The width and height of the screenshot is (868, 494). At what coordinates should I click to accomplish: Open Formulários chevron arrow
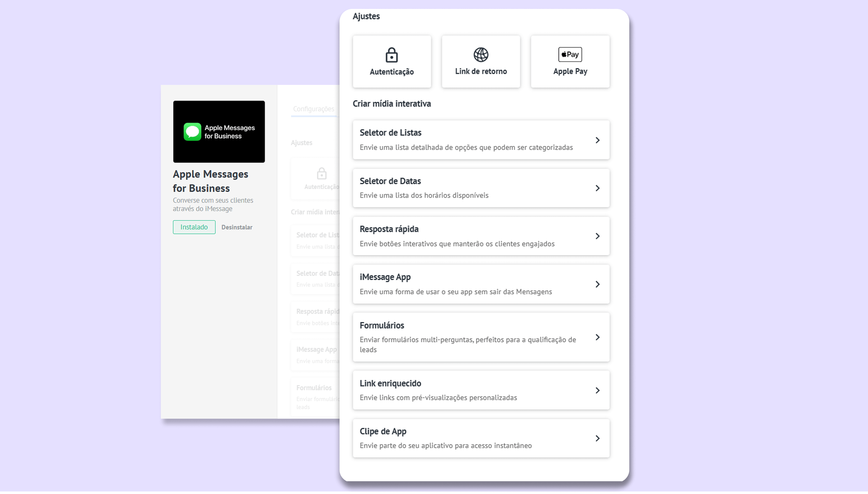[597, 337]
